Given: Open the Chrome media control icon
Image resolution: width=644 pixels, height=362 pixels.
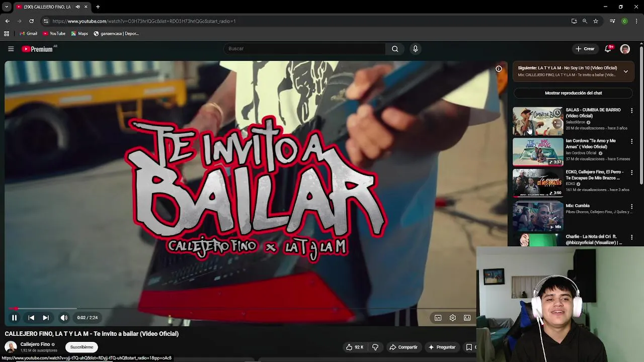Looking at the screenshot, I should coord(612,21).
